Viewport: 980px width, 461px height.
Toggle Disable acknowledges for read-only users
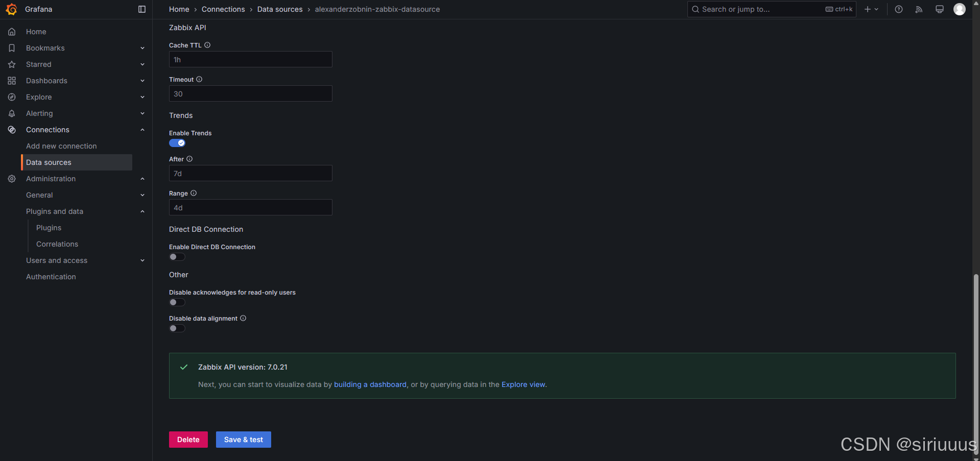177,302
